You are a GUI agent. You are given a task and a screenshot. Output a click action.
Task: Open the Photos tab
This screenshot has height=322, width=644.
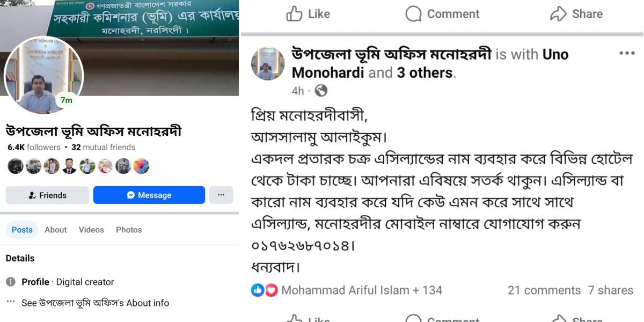(129, 230)
